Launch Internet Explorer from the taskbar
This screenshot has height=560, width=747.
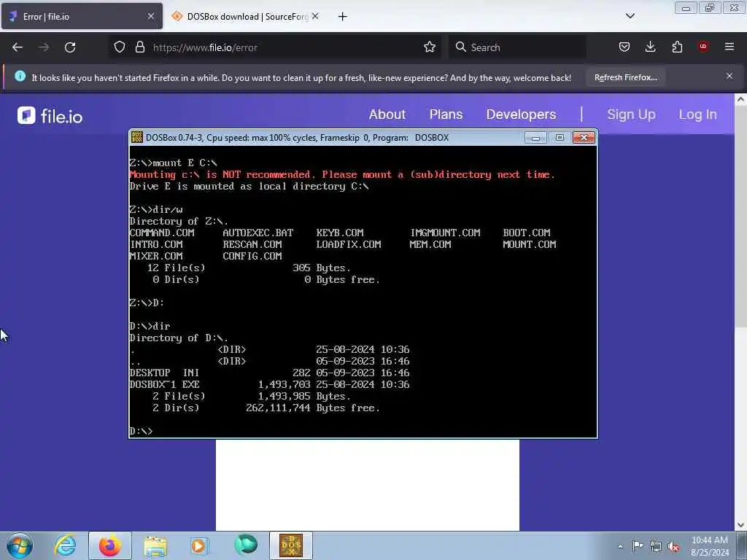65,545
